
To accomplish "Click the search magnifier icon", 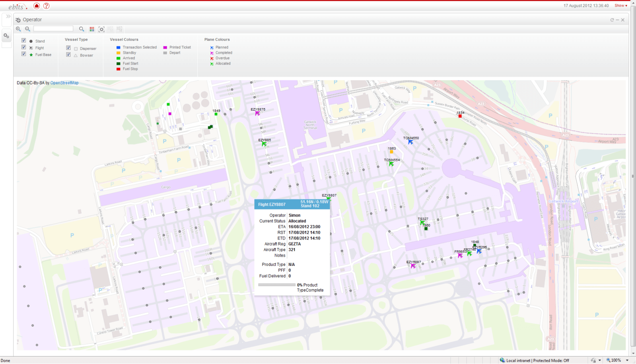I will 82,29.
